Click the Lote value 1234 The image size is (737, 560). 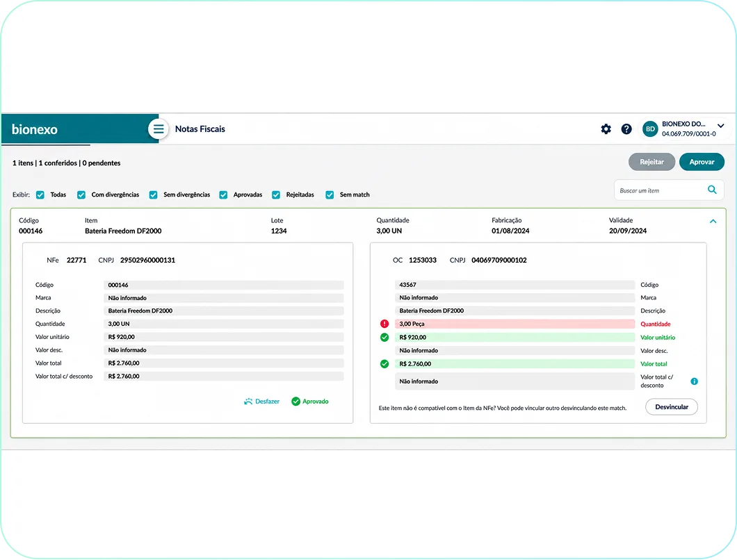(279, 231)
